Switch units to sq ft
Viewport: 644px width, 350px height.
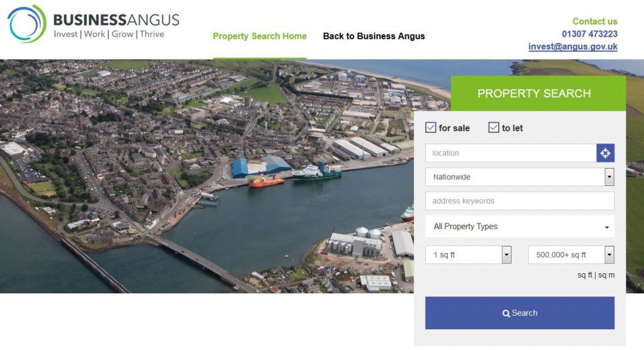585,275
